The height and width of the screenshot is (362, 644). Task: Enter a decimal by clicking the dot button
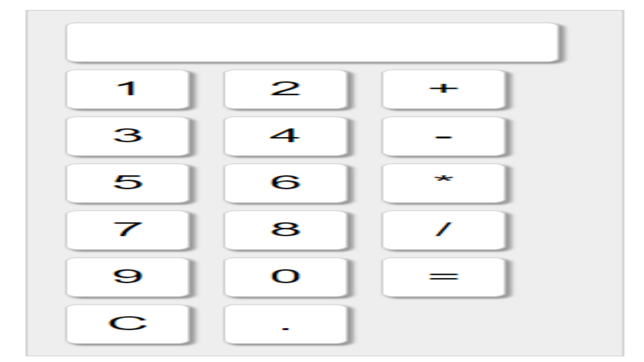click(x=287, y=323)
